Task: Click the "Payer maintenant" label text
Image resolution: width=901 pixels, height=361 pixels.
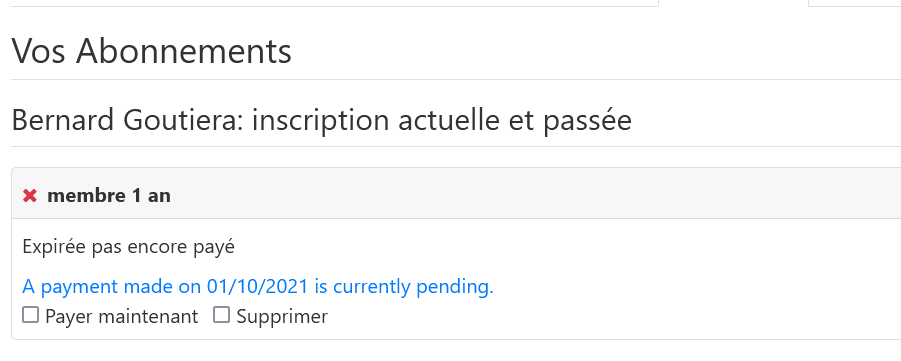Action: tap(121, 316)
